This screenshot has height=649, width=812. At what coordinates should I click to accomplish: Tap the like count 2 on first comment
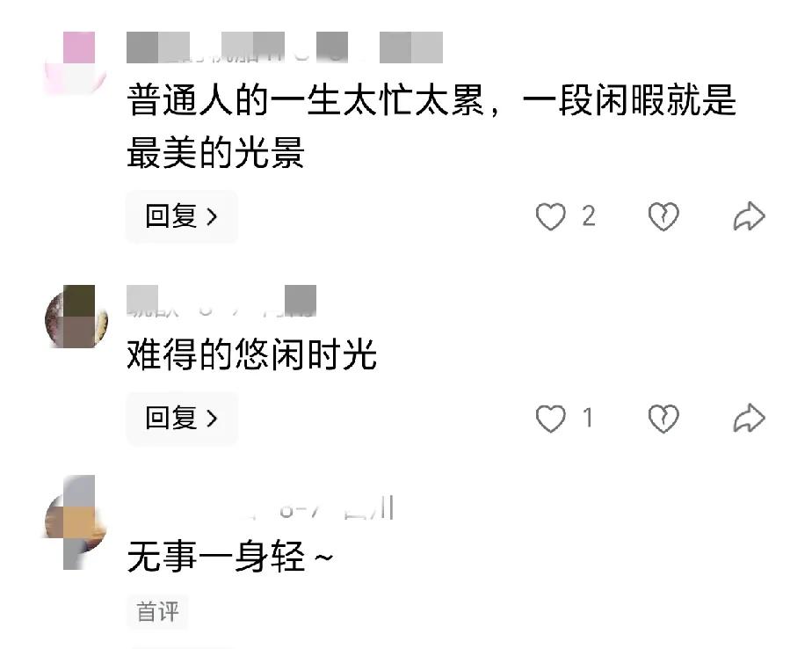tap(588, 216)
